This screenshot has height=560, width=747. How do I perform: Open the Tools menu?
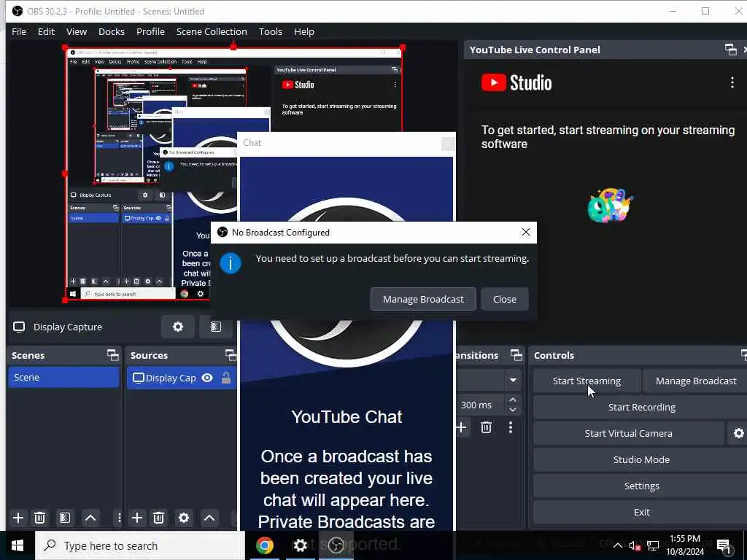[270, 31]
